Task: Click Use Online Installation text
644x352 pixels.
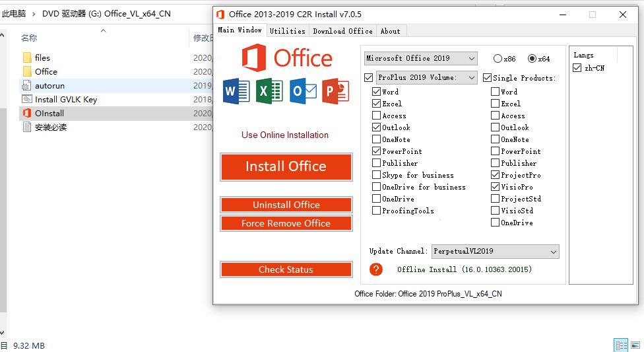Action: pyautogui.click(x=285, y=135)
